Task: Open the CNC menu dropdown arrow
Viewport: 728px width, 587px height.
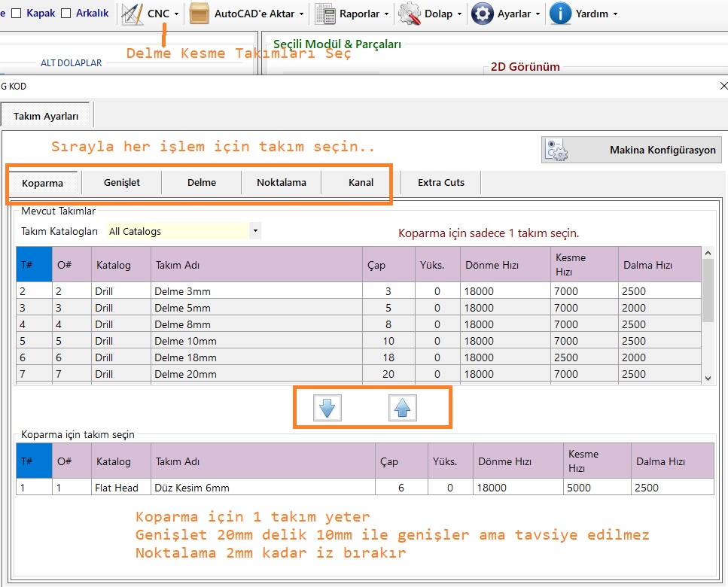Action: coord(176,14)
